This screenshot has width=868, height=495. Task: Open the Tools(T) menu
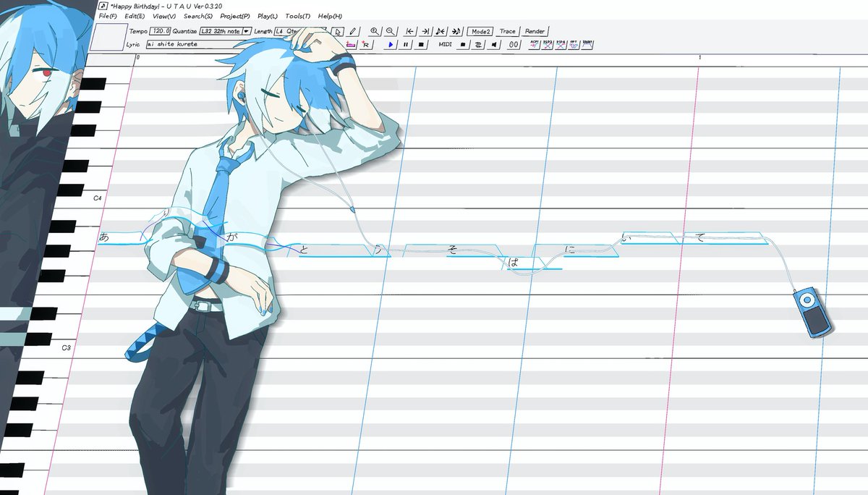click(298, 16)
